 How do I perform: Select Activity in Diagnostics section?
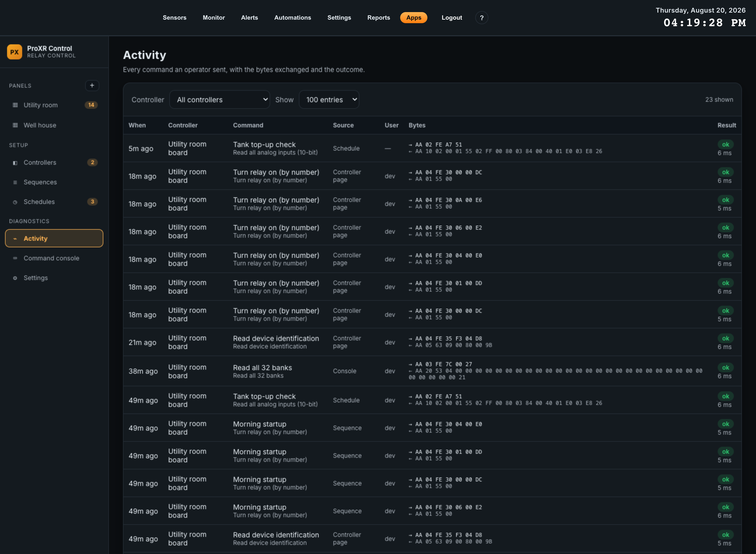point(54,238)
